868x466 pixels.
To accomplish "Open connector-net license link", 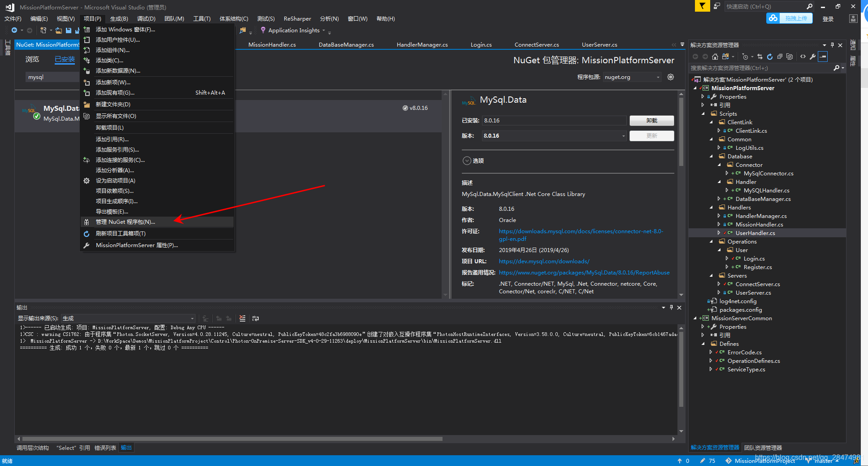I will click(x=581, y=235).
